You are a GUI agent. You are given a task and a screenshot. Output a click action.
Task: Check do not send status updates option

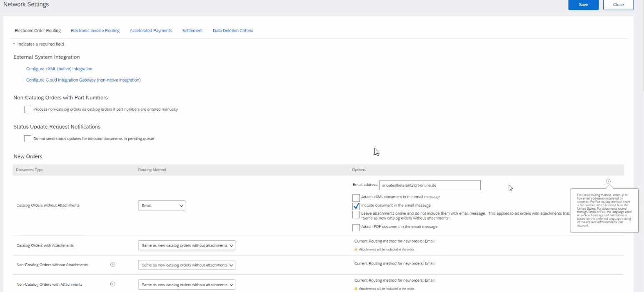[27, 139]
